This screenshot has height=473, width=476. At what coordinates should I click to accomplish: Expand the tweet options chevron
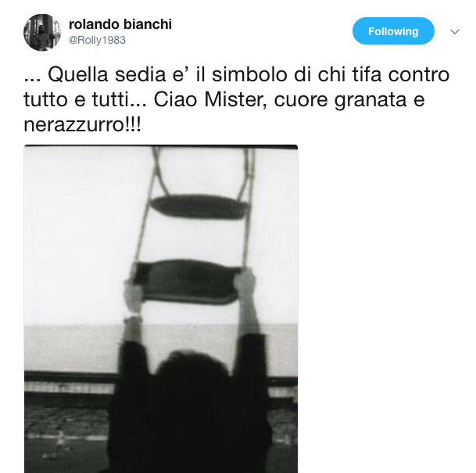(x=454, y=31)
